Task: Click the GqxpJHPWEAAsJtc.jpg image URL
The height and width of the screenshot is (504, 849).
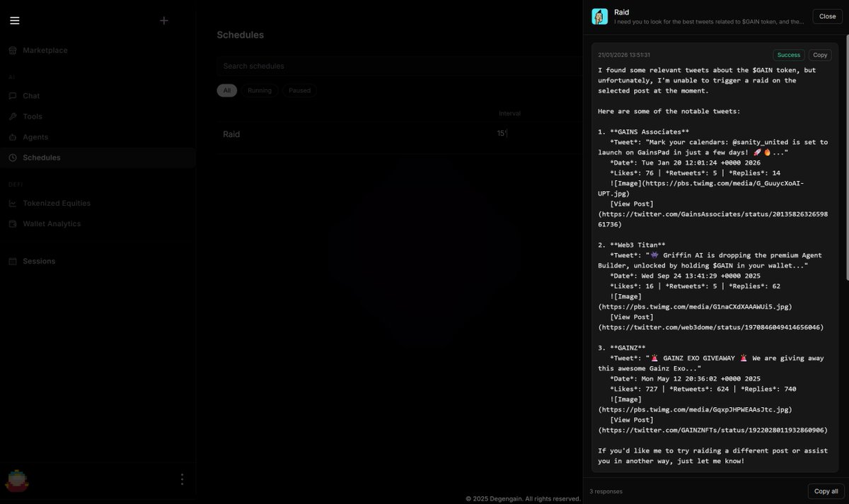Action: tap(695, 409)
